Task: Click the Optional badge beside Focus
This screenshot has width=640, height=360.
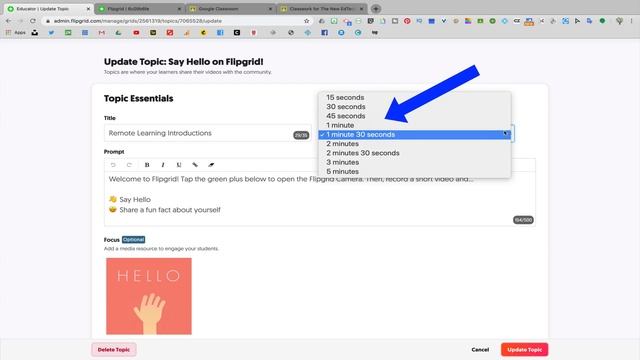Action: click(133, 240)
